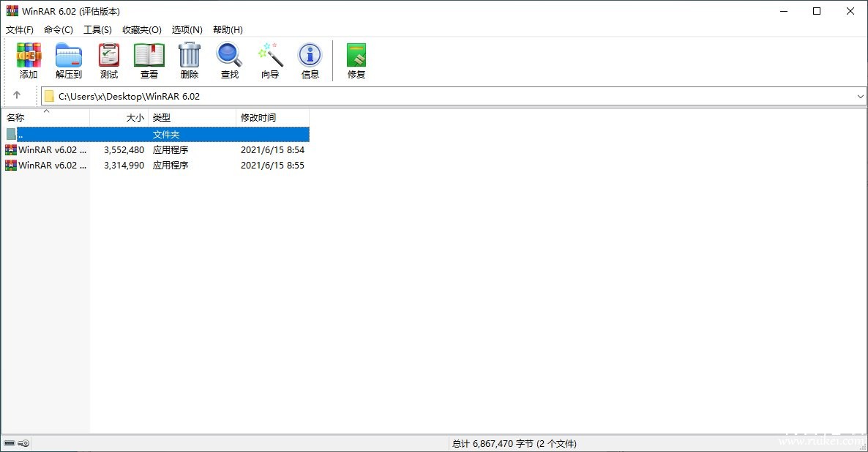Screen dimensions: 868x452
Task: Expand the address path dropdown
Action: [860, 96]
